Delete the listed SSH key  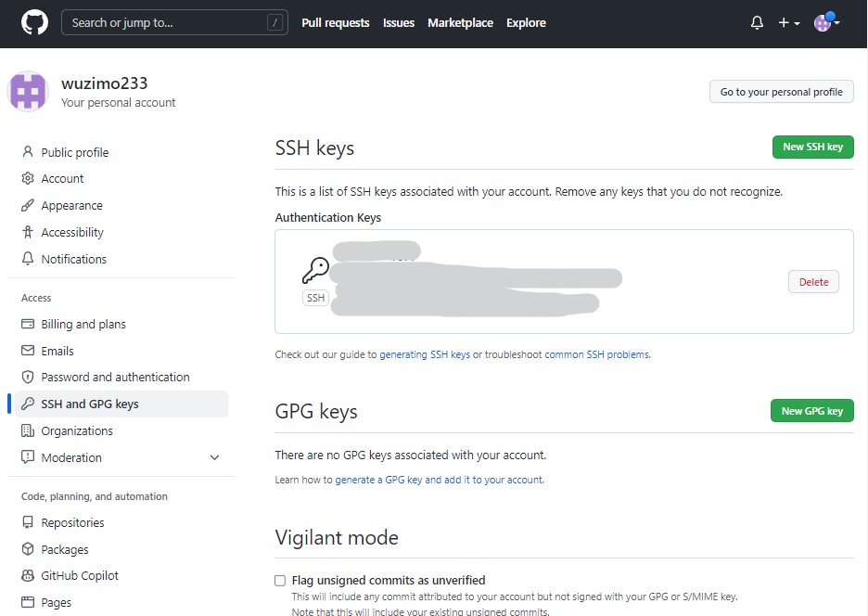click(x=813, y=282)
